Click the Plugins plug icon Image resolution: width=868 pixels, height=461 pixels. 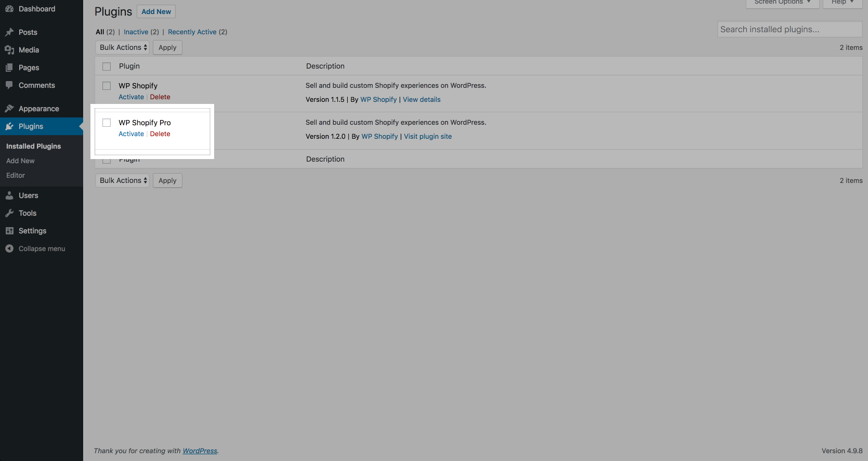coord(9,126)
